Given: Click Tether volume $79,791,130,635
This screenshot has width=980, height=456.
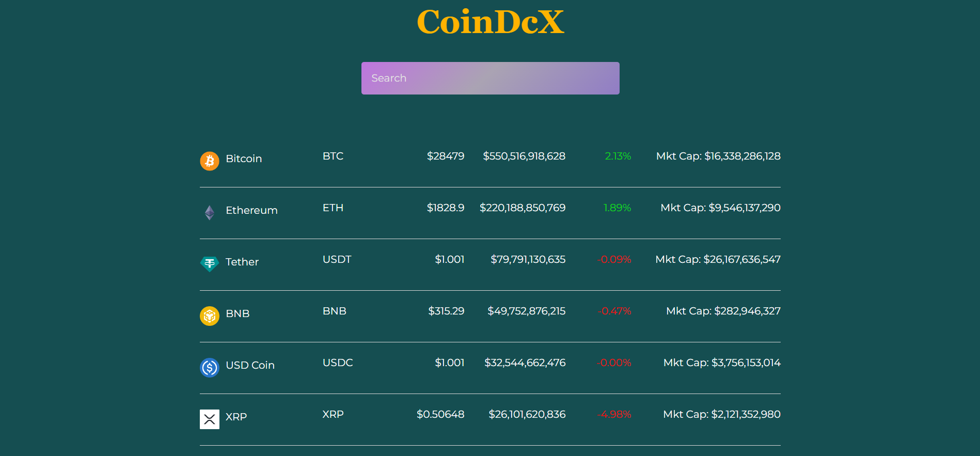Looking at the screenshot, I should click(528, 259).
